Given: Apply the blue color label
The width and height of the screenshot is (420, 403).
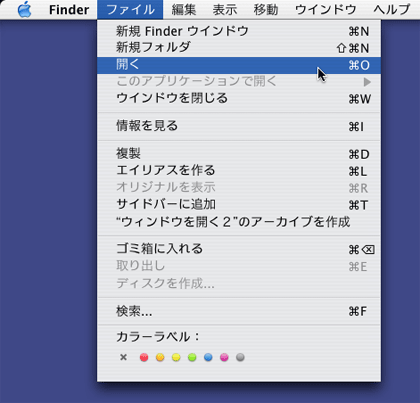Looking at the screenshot, I should coord(208,357).
